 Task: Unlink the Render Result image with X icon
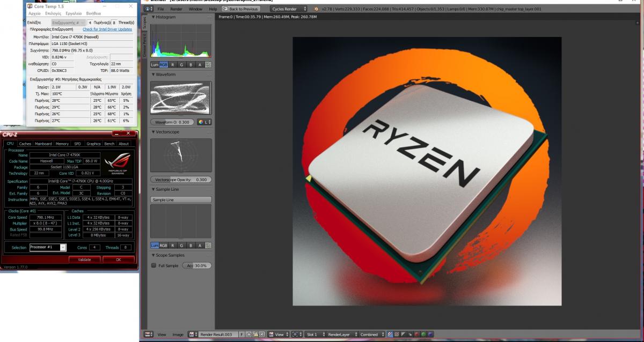point(261,334)
